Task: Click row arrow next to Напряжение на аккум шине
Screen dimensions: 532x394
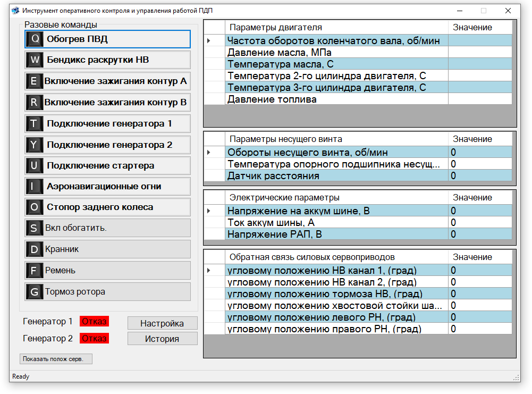Action: coord(209,211)
